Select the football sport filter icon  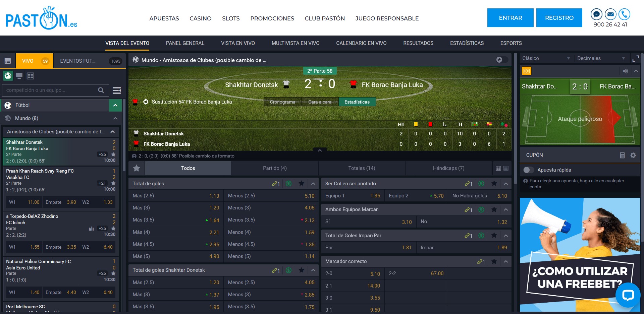tap(8, 76)
